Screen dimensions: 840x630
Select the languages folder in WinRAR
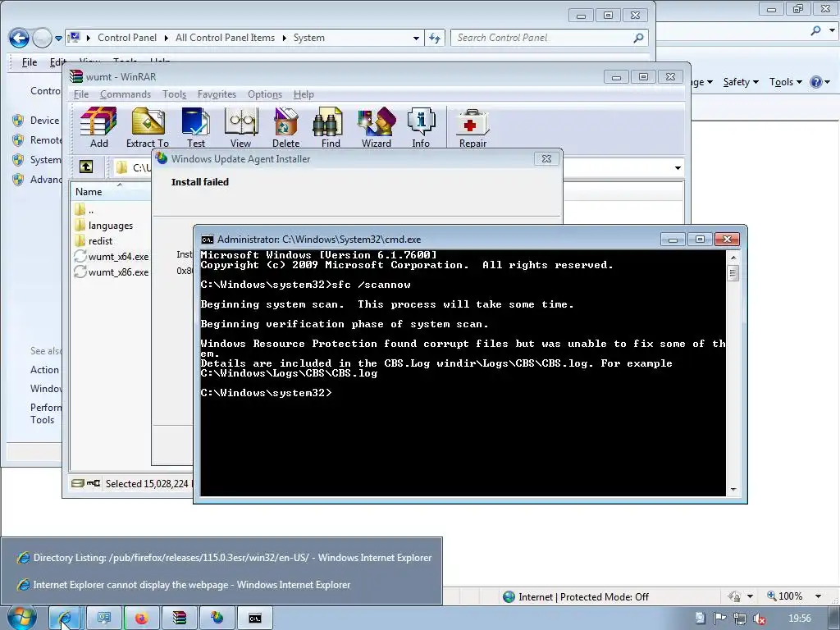tap(111, 226)
